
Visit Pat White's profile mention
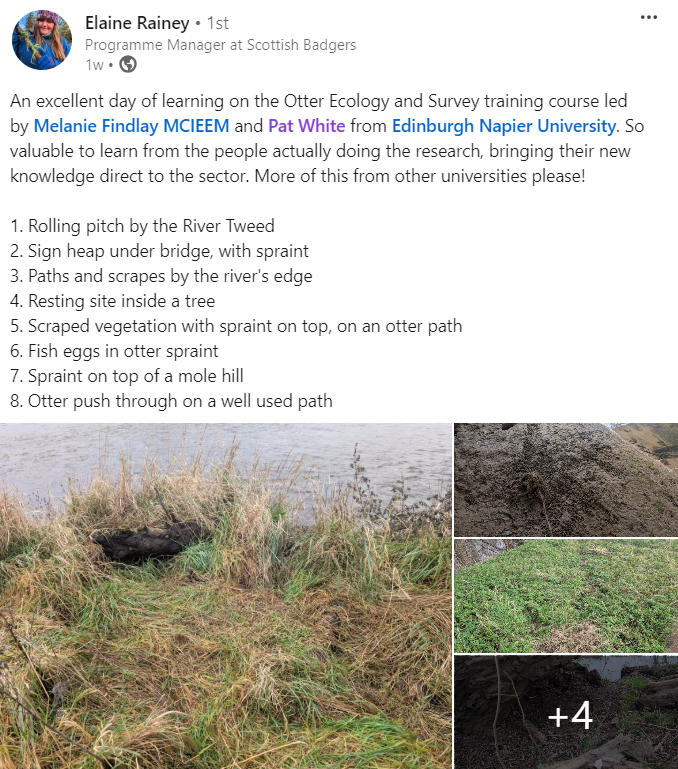pos(307,126)
